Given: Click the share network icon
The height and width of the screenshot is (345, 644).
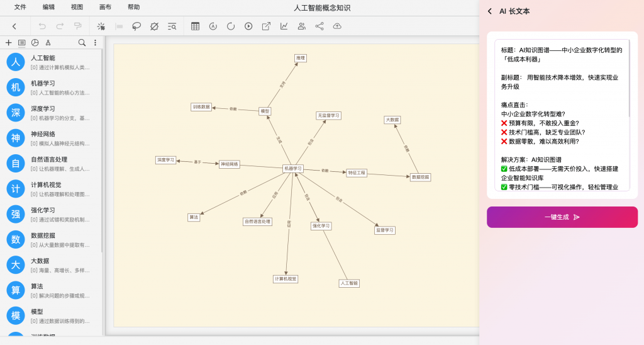Looking at the screenshot, I should (x=319, y=26).
